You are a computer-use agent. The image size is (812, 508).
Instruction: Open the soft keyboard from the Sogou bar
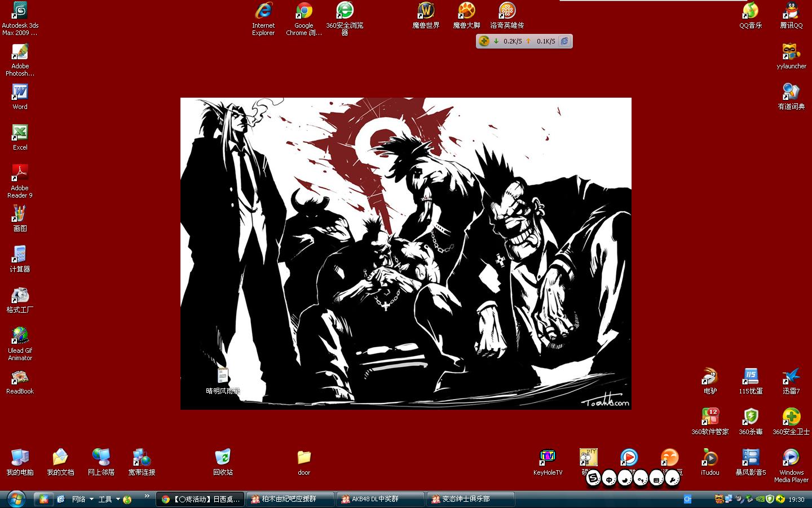(x=656, y=479)
